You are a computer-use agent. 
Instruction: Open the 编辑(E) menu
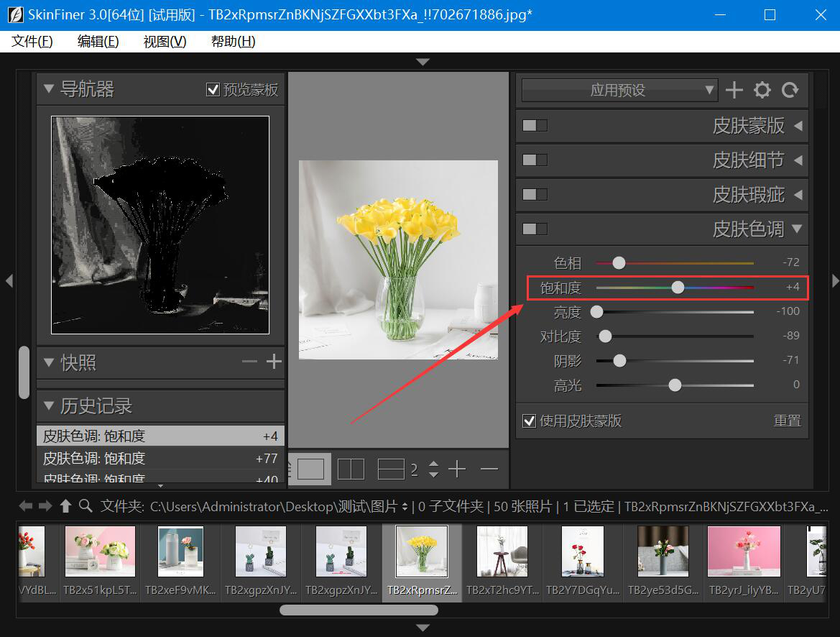point(98,42)
